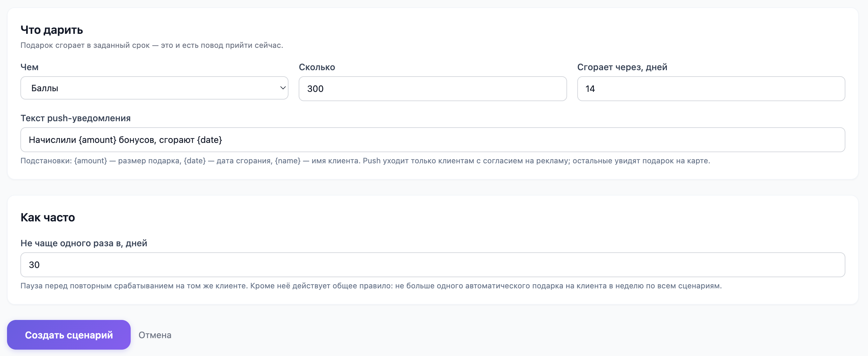868x356 pixels.
Task: Click the Создать сценарий button
Action: click(69, 335)
